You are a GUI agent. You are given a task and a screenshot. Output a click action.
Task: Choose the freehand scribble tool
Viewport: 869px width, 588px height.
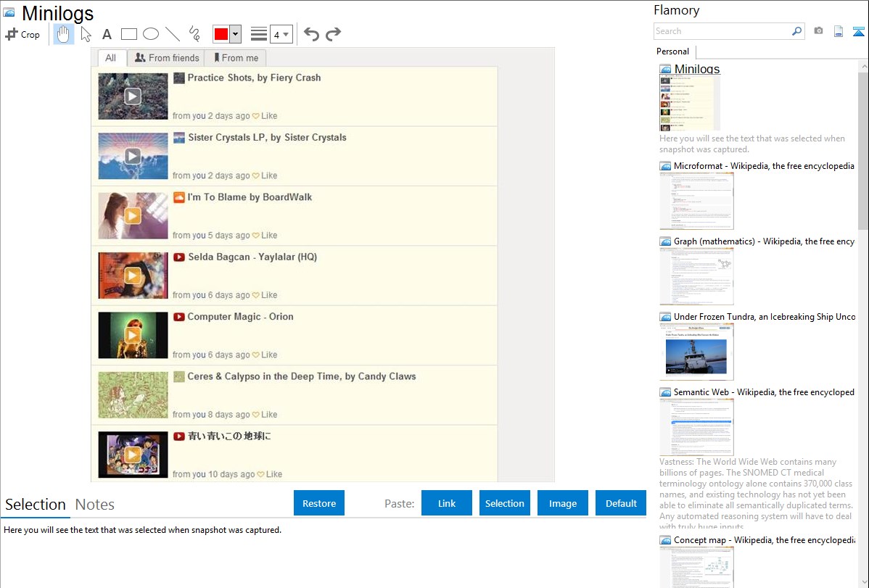[x=194, y=34]
